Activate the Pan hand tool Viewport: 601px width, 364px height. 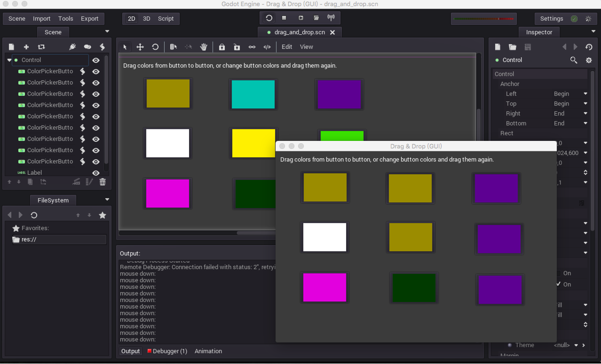(203, 47)
